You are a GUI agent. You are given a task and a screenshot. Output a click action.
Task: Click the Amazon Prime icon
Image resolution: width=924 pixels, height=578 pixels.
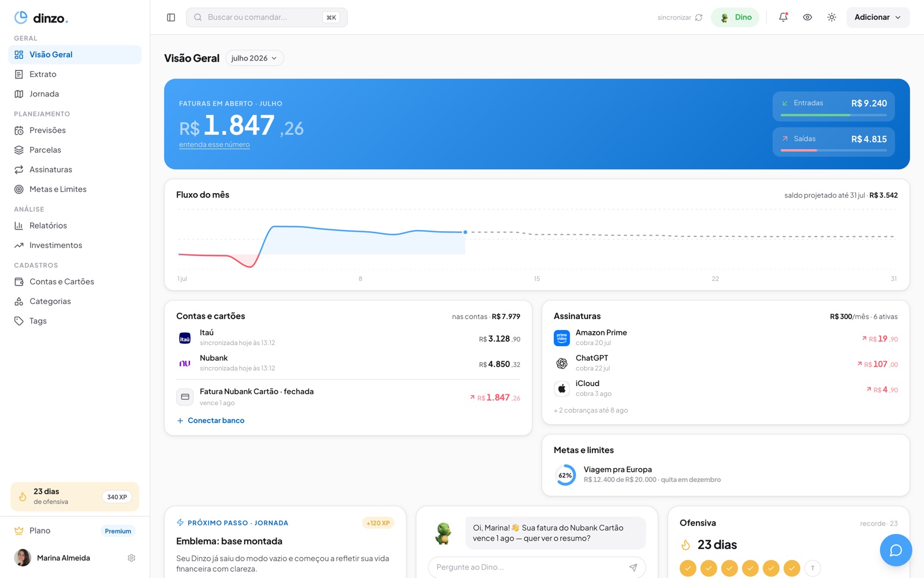coord(562,338)
